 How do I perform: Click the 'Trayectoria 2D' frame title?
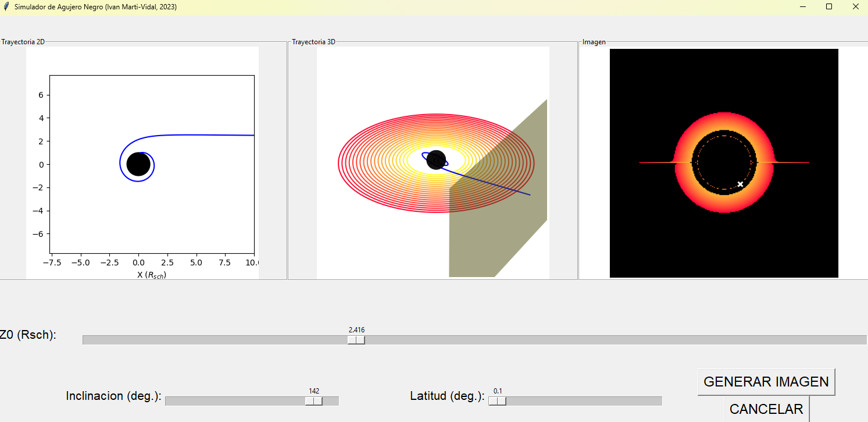click(x=23, y=42)
